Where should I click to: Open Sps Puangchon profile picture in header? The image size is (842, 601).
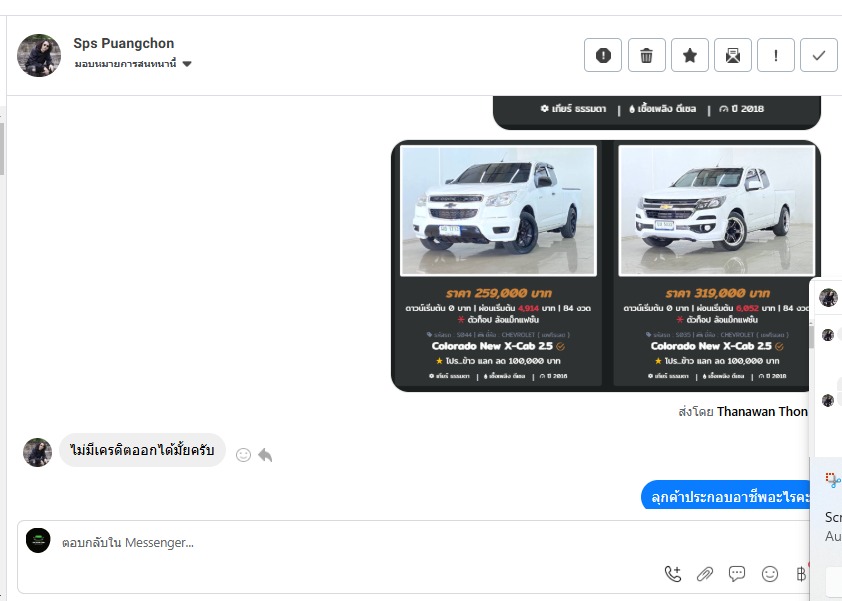[39, 55]
